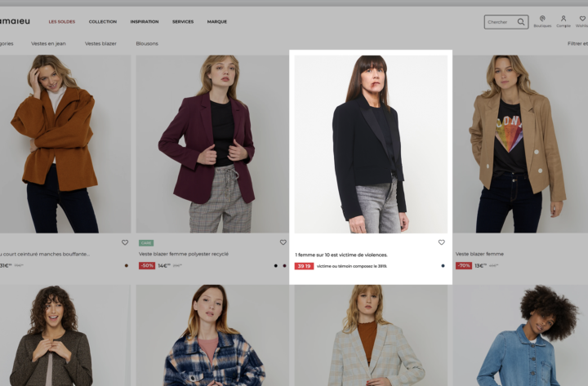Favorite the burgundy recycled polyester blazer

click(x=283, y=242)
